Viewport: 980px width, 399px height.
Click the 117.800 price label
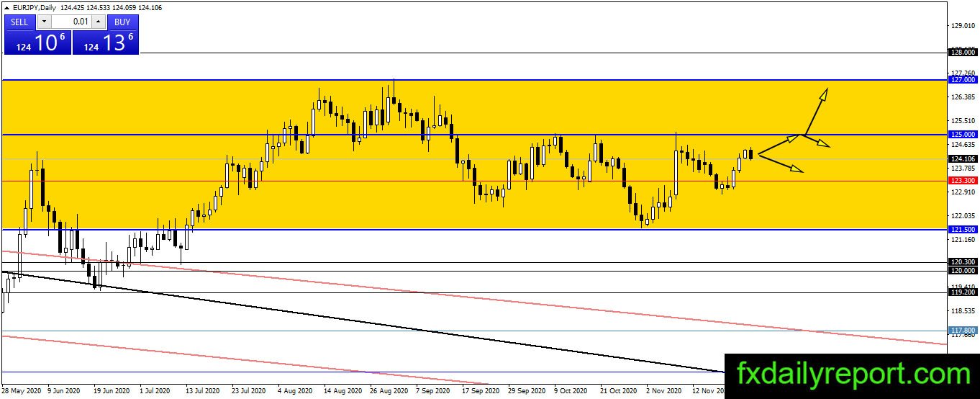tap(963, 331)
